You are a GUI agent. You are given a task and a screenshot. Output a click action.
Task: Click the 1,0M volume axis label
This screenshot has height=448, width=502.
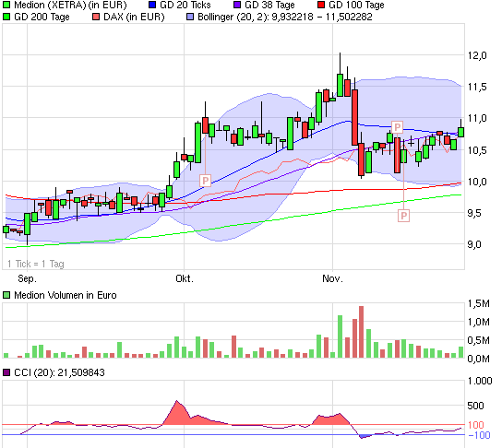(479, 322)
